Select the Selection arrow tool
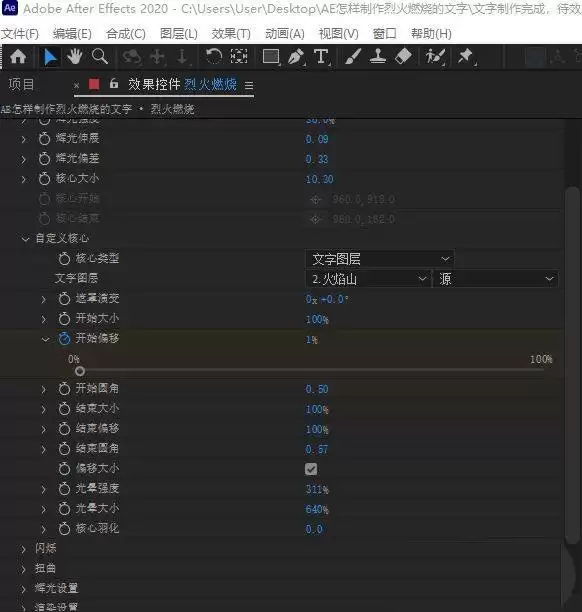 tap(50, 57)
